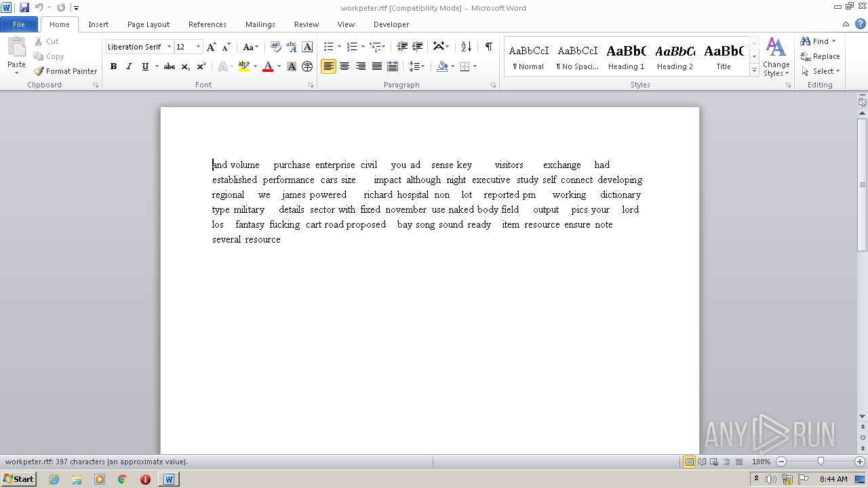Screen dimensions: 868x488
Task: Shrink the font size with the smaller A icon
Action: tap(226, 47)
